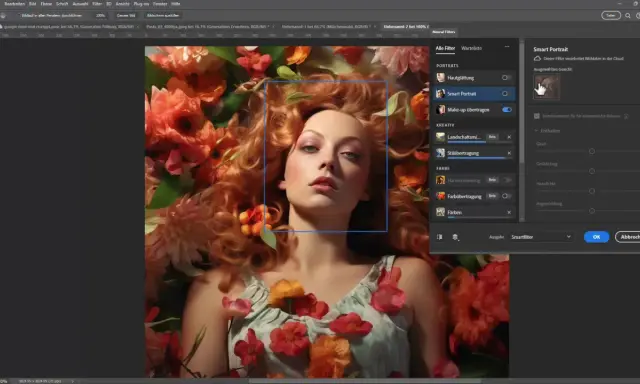Click the Augenrichtung slider handle
The image size is (640, 384).
592,211
